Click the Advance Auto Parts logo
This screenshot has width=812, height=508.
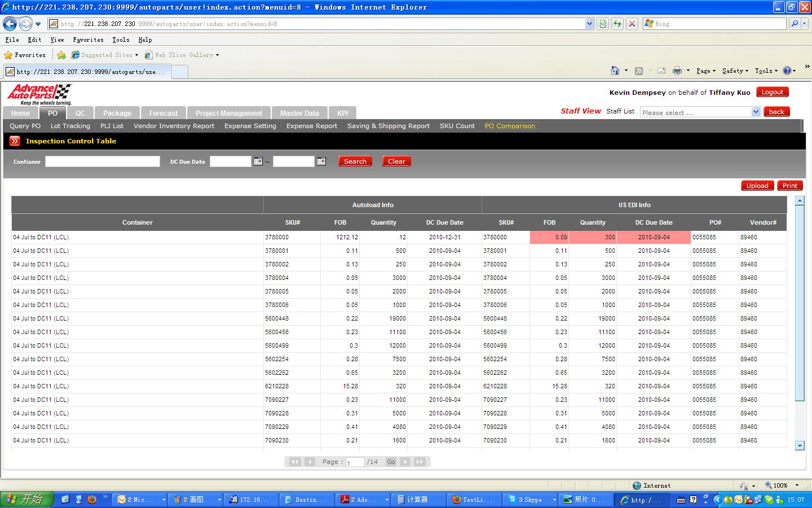[x=39, y=94]
